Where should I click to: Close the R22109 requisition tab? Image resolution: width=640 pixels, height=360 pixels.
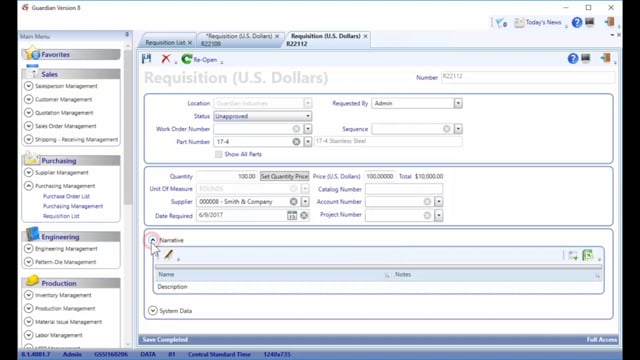click(x=277, y=36)
